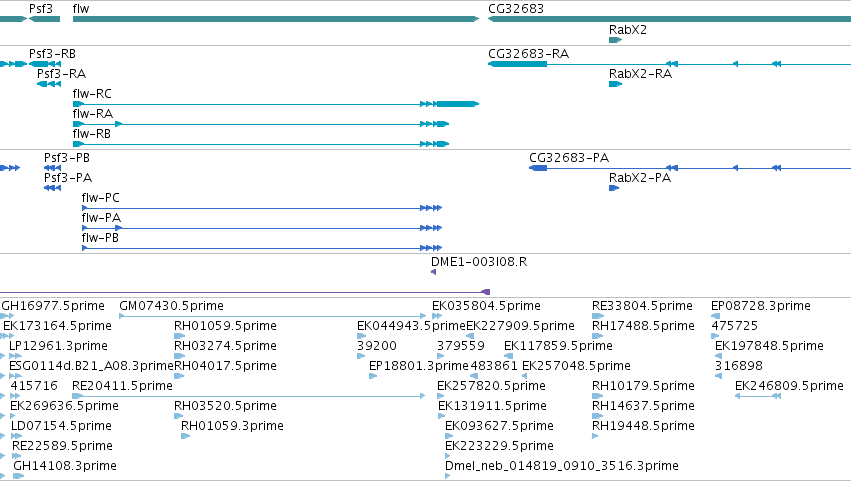Image resolution: width=851 pixels, height=481 pixels.
Task: Select the EK269636.5prime label
Action: point(64,406)
